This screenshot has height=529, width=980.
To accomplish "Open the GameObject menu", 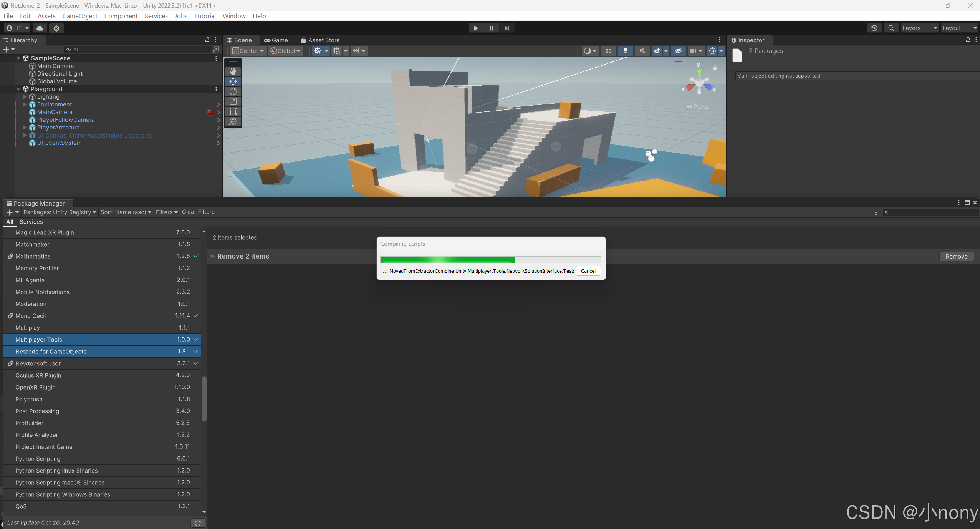I will pyautogui.click(x=80, y=16).
